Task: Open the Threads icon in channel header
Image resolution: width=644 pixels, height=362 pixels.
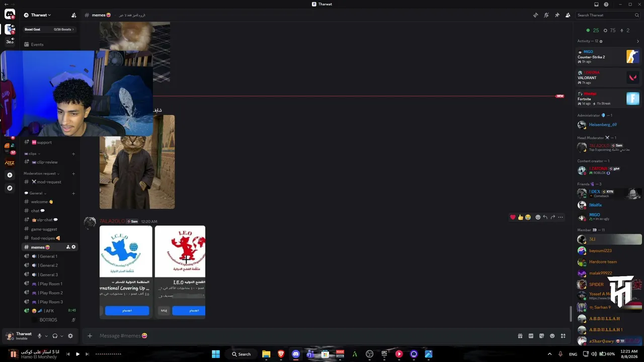Action: click(535, 15)
